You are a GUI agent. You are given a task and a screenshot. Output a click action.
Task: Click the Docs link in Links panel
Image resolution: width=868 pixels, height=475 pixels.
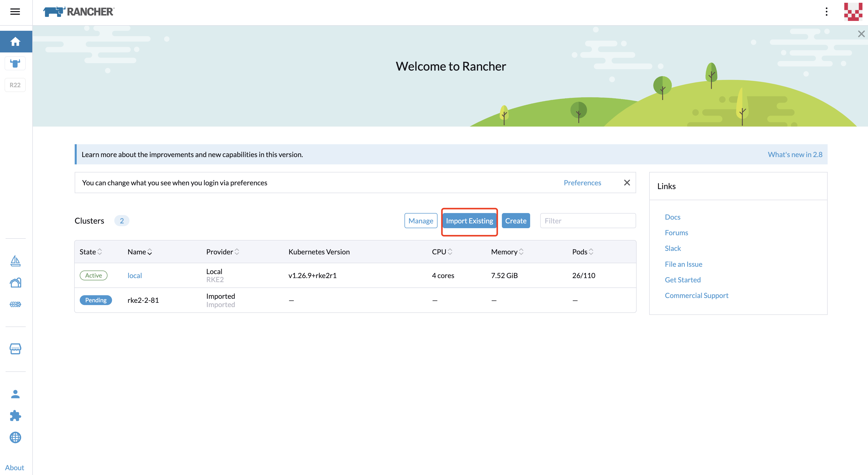tap(672, 216)
